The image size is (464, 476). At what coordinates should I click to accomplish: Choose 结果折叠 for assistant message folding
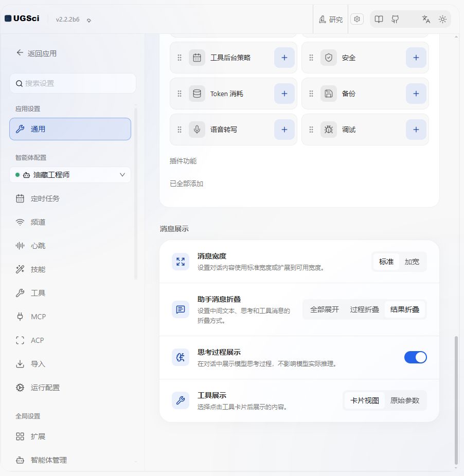pyautogui.click(x=405, y=309)
